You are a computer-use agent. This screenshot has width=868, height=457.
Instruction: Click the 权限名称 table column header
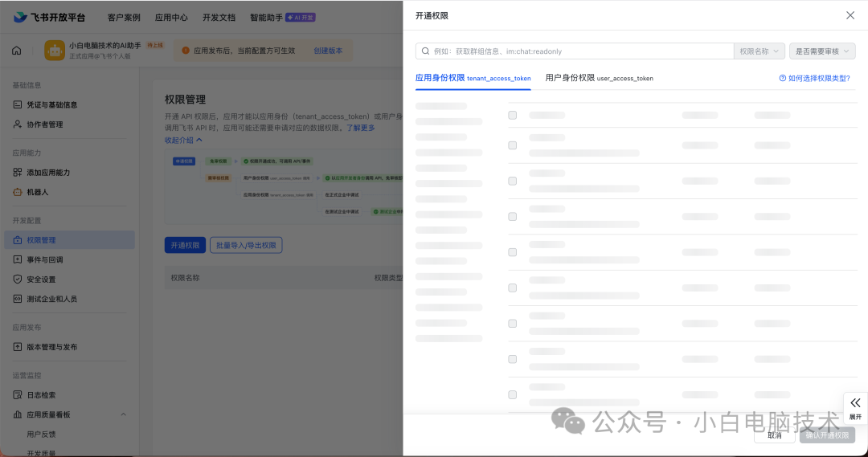click(x=185, y=278)
